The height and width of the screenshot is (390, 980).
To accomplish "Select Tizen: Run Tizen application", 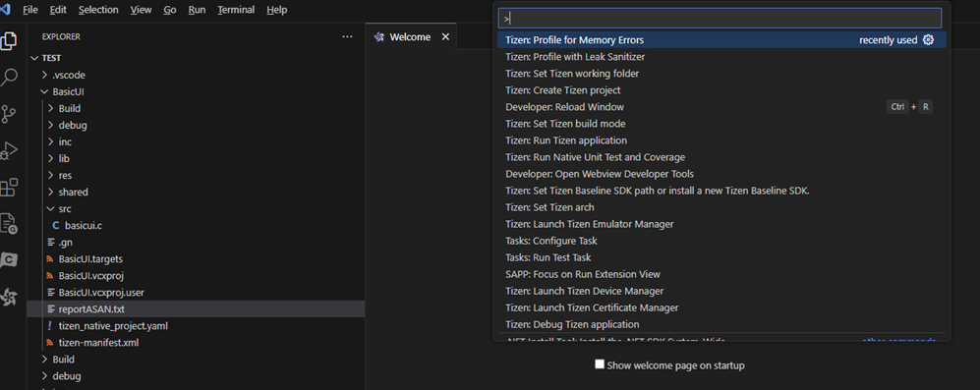I will click(x=721, y=140).
